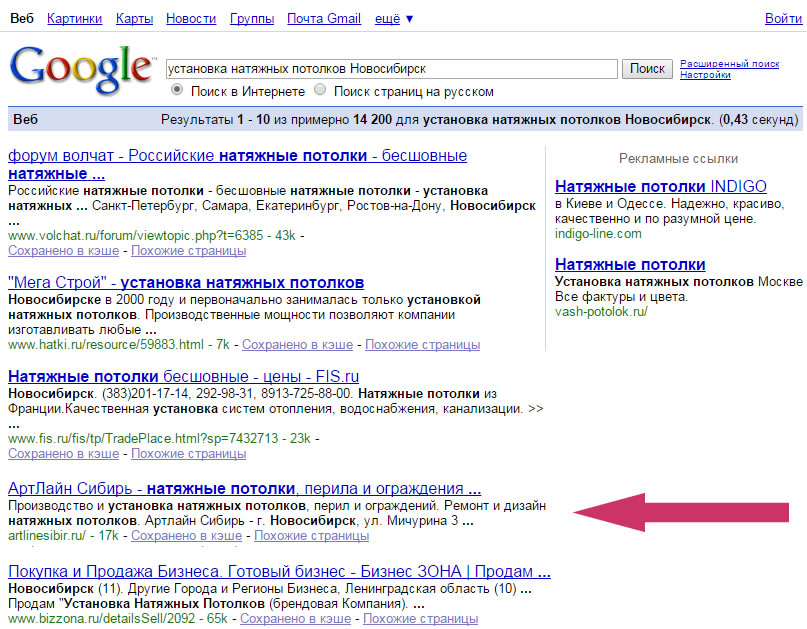This screenshot has width=807, height=629.
Task: Open the vash-potolok.ru 'Натяжные потолки' ad
Action: tap(630, 265)
